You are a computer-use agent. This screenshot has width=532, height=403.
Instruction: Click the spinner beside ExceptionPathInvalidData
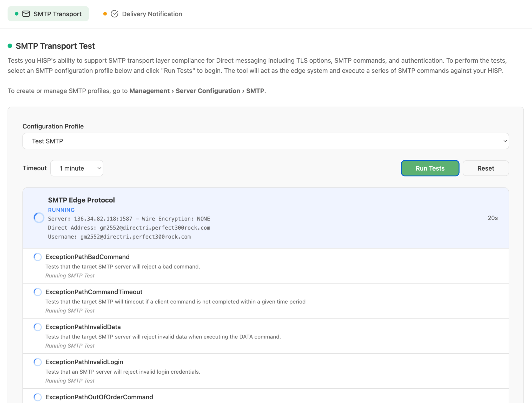click(x=38, y=327)
